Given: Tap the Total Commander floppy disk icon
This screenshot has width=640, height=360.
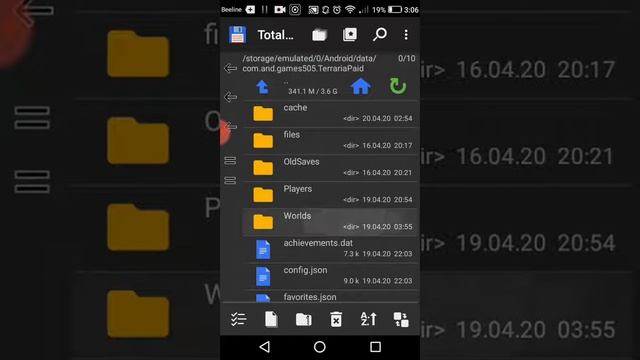Looking at the screenshot, I should [237, 35].
